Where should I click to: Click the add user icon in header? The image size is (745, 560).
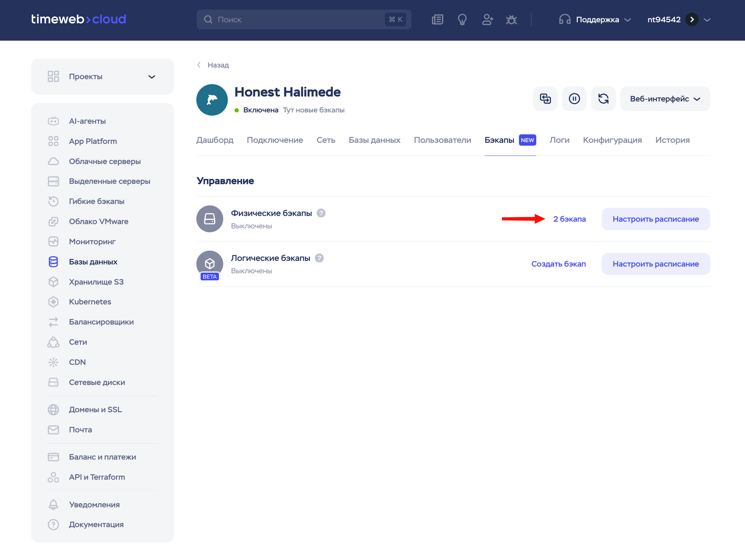click(487, 19)
